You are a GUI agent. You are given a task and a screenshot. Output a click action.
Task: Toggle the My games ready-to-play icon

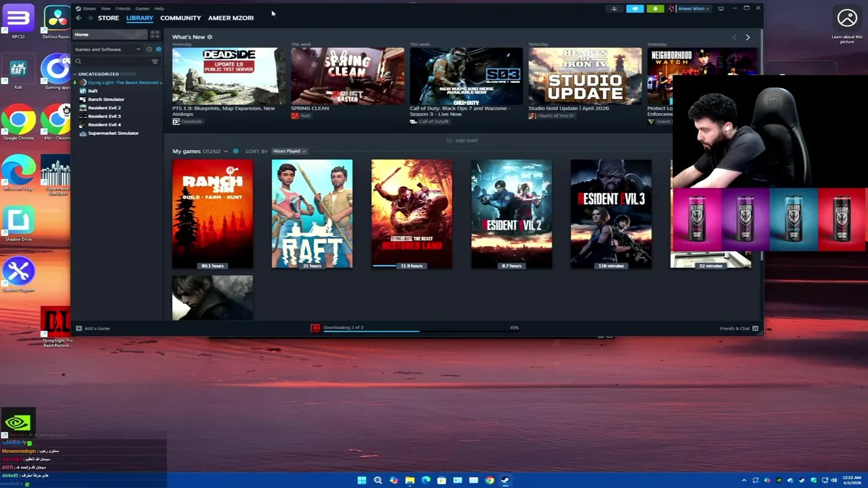tap(236, 151)
